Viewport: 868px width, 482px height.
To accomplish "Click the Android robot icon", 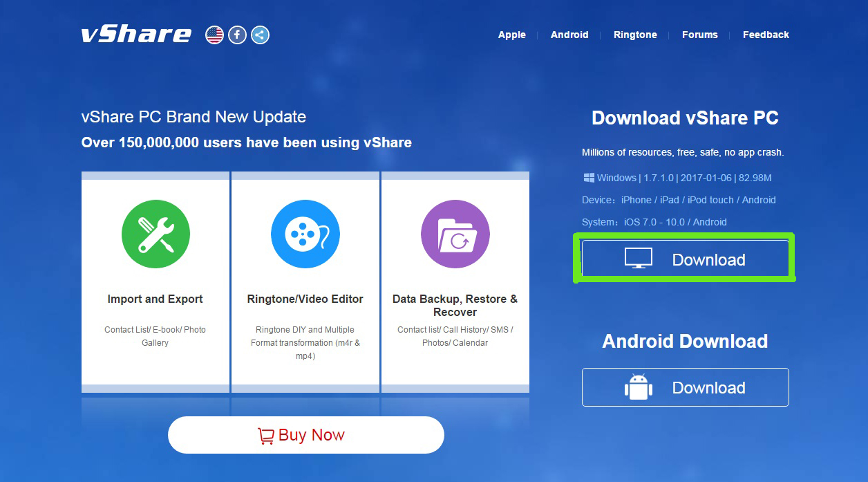I will click(x=639, y=387).
